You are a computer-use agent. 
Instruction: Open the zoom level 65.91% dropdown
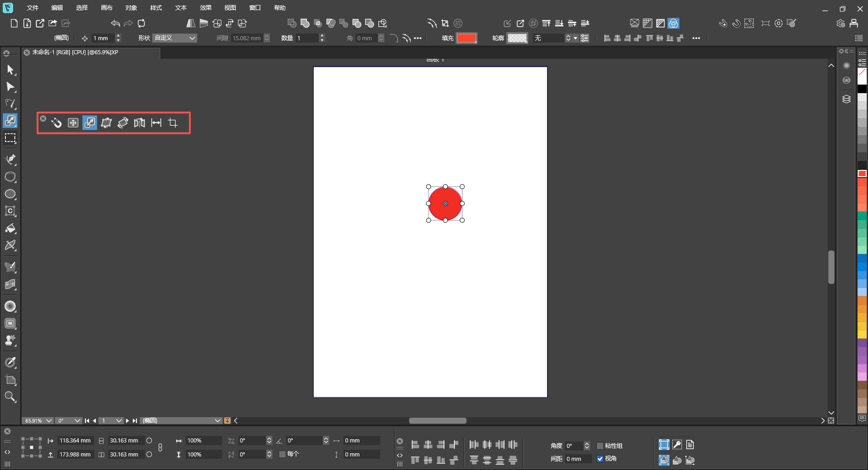click(38, 421)
